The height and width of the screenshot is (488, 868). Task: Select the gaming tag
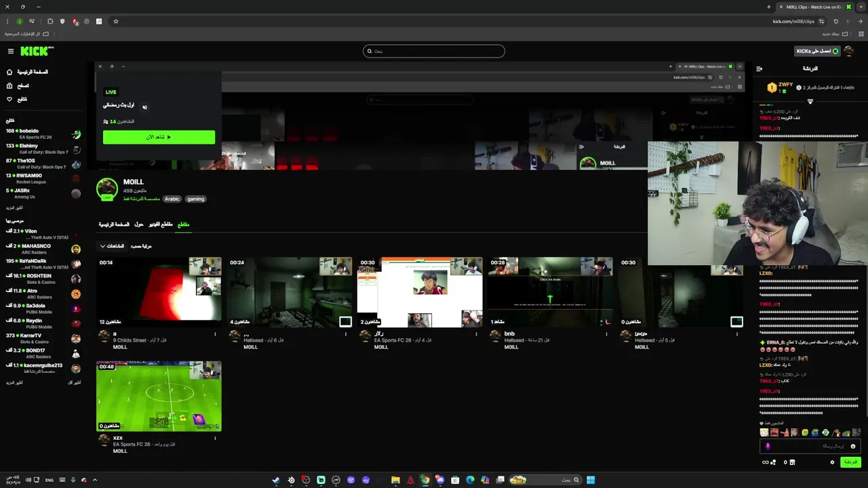coord(195,199)
